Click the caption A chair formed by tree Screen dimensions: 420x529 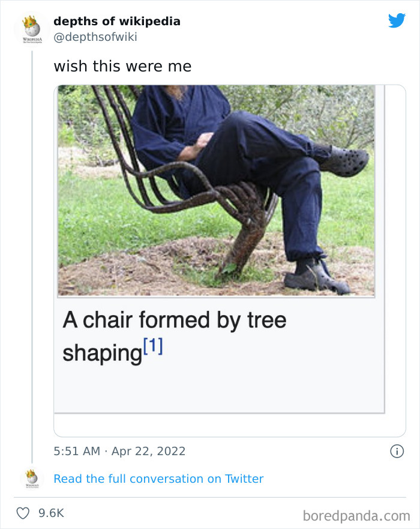click(175, 321)
